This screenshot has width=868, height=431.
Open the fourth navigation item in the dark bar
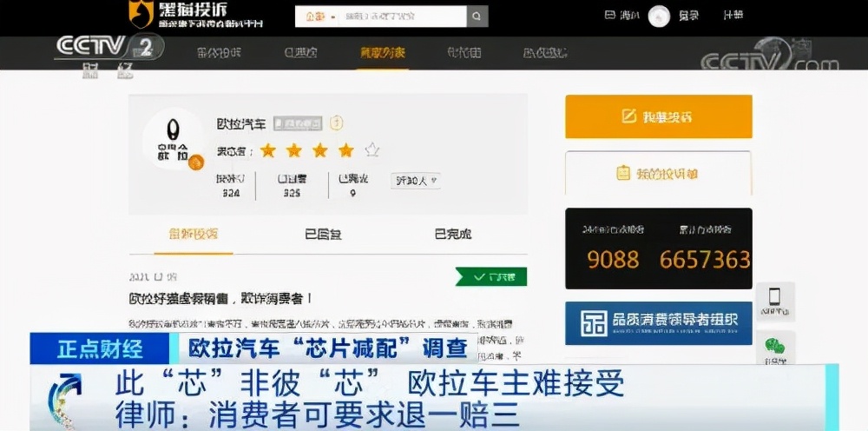(464, 53)
